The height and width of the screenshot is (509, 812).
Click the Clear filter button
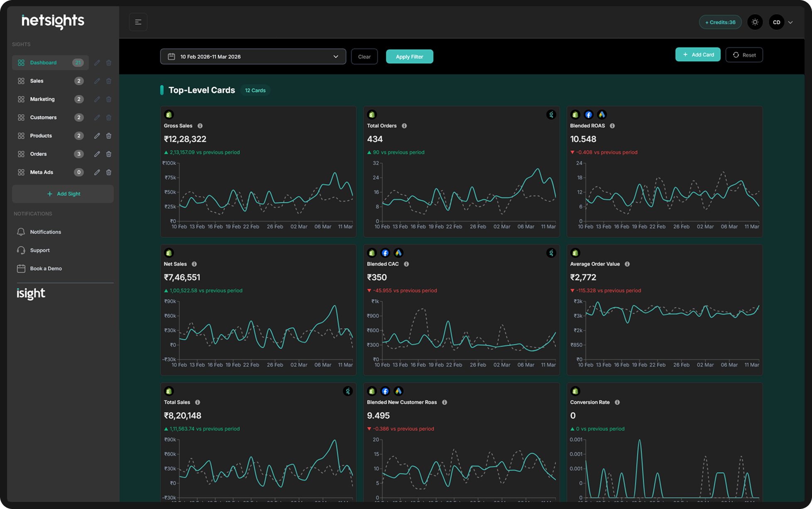pos(364,56)
